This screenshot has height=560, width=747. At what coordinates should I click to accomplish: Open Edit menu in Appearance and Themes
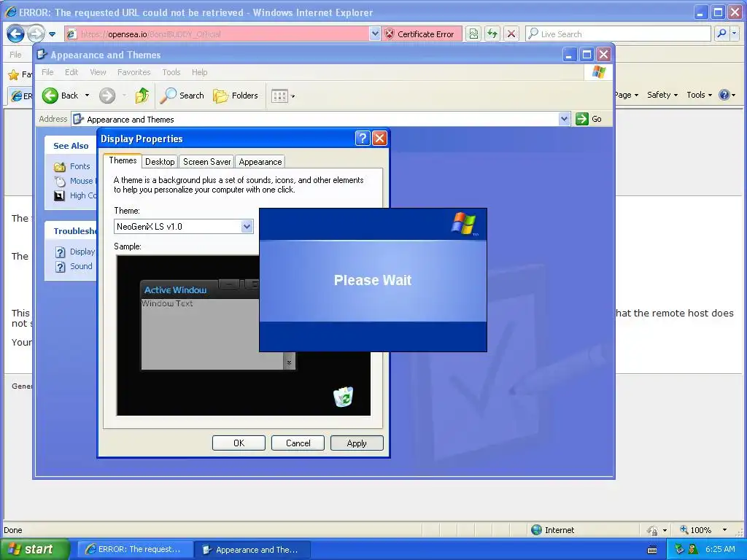click(71, 72)
